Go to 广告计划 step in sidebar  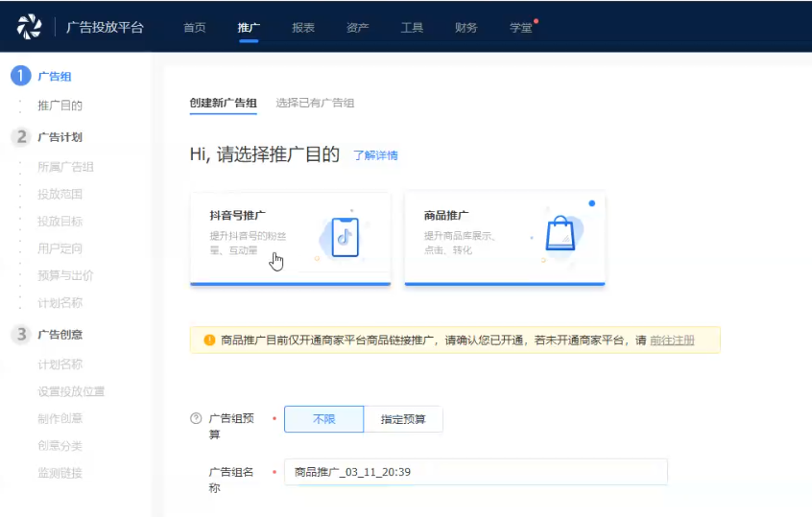60,137
